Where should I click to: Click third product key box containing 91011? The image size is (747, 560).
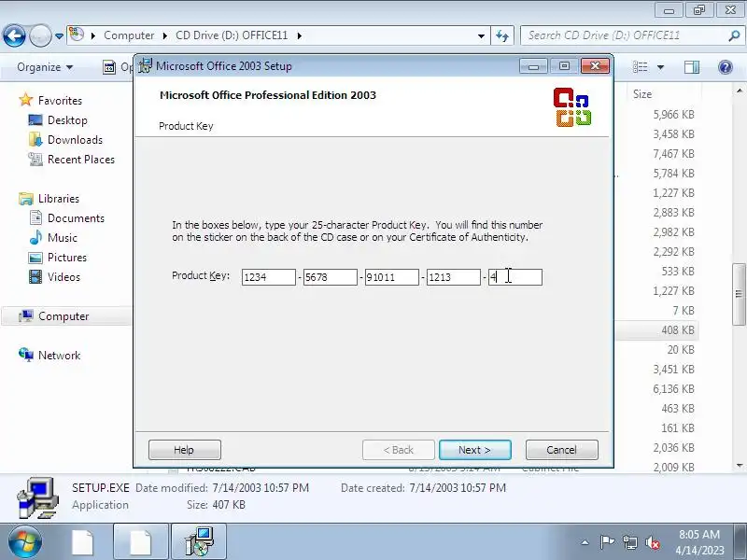click(391, 277)
